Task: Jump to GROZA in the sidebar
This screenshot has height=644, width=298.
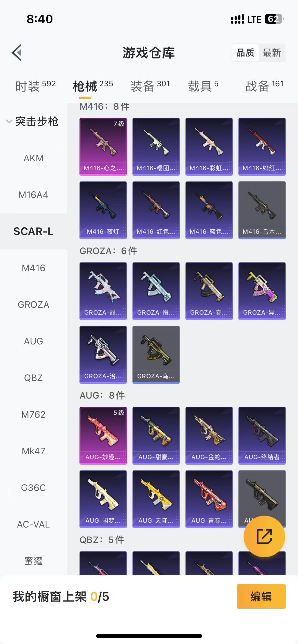Action: tap(33, 304)
